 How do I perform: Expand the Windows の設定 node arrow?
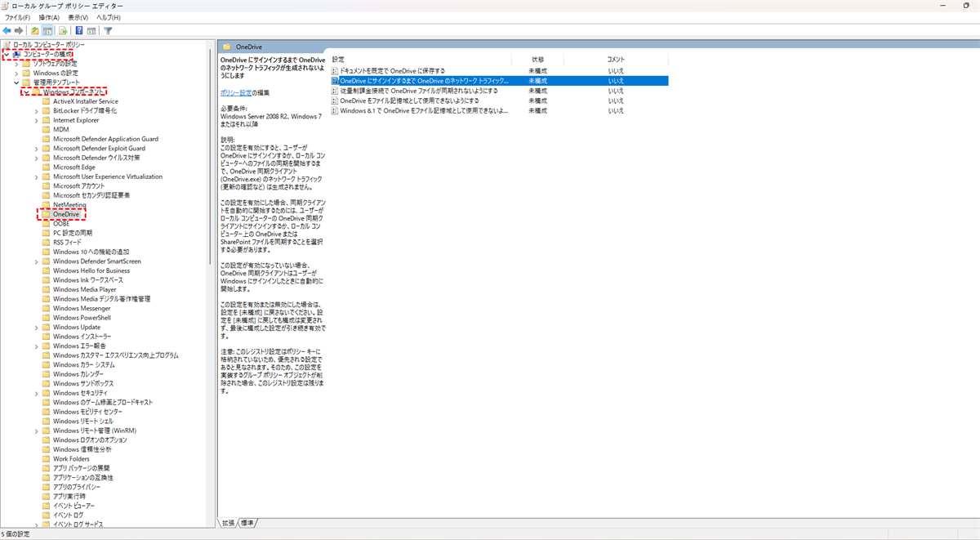(x=16, y=73)
